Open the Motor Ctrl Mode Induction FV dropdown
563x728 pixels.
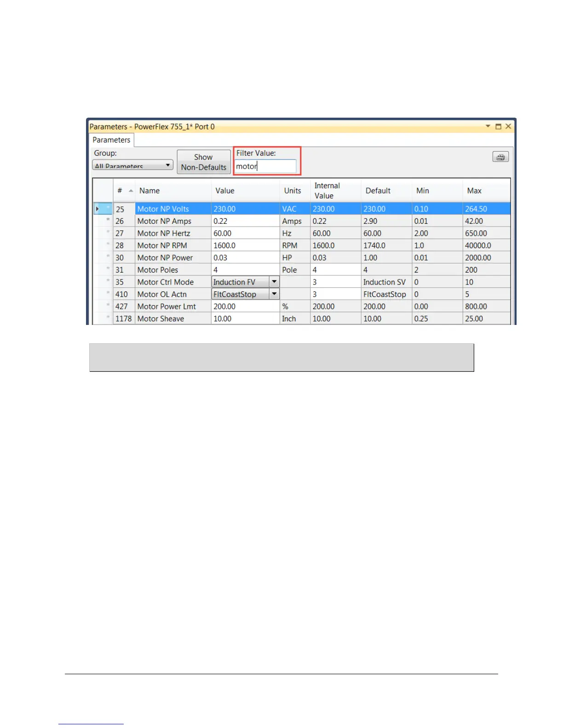(274, 282)
